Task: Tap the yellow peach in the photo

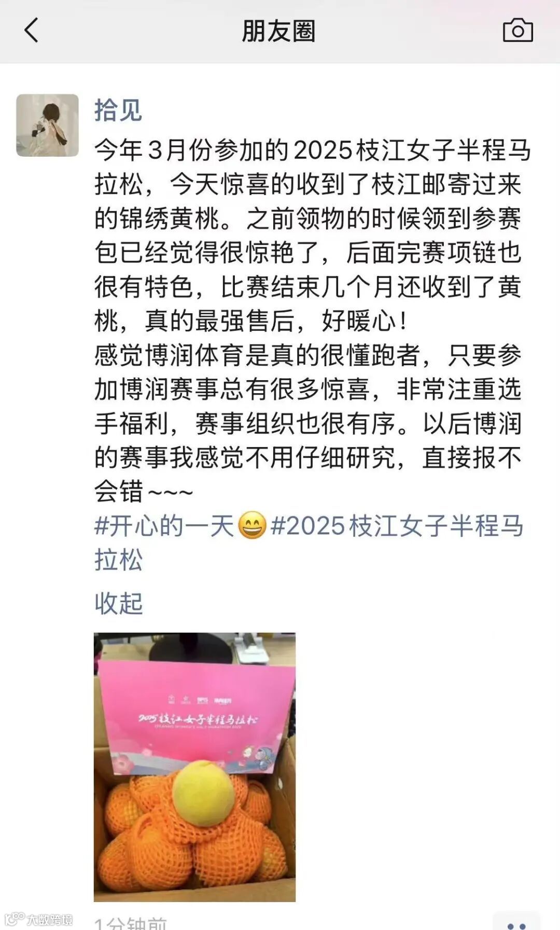Action: 204,793
